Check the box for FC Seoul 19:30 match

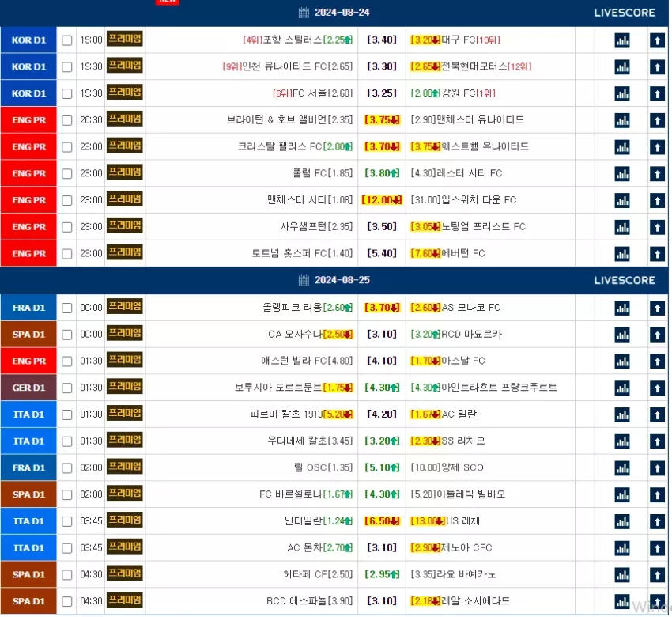pos(67,93)
